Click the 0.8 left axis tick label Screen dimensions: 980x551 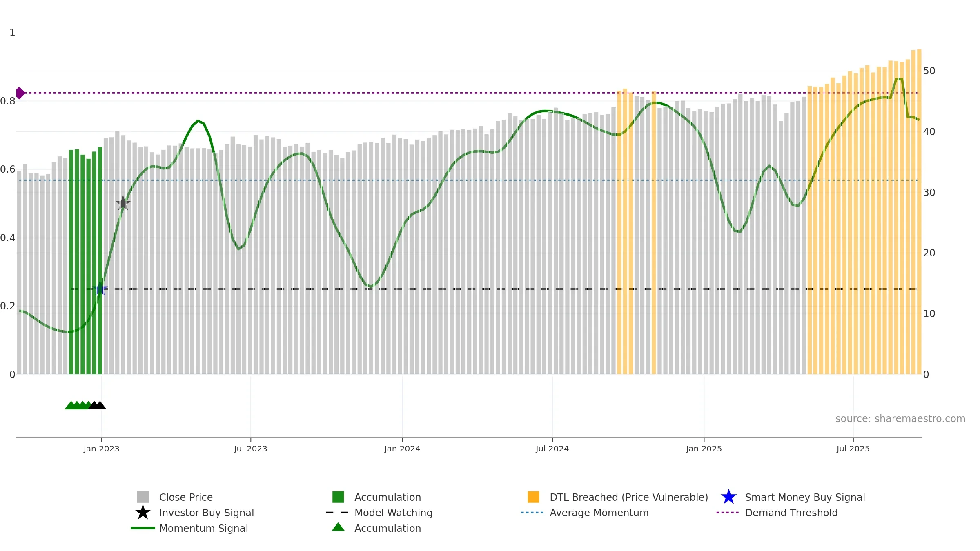tap(8, 101)
